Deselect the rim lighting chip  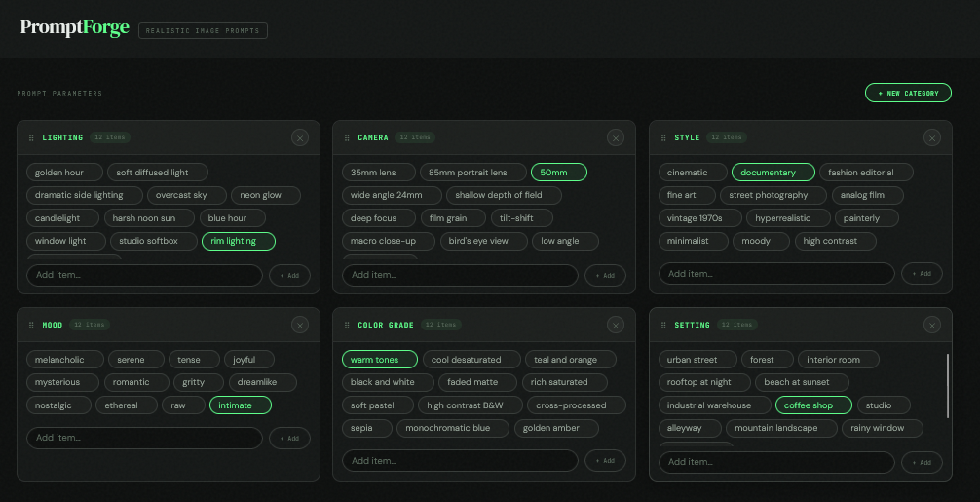[x=238, y=241]
